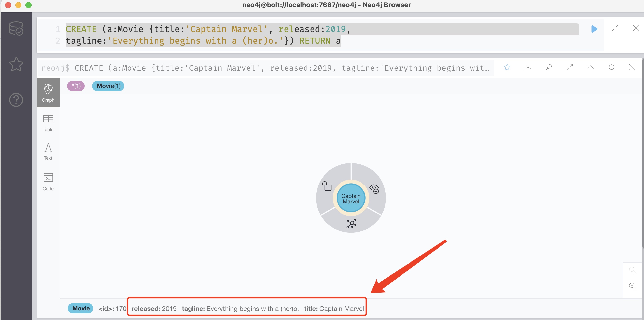The image size is (644, 320).
Task: Collapse the result frame with the chevron
Action: tap(590, 67)
